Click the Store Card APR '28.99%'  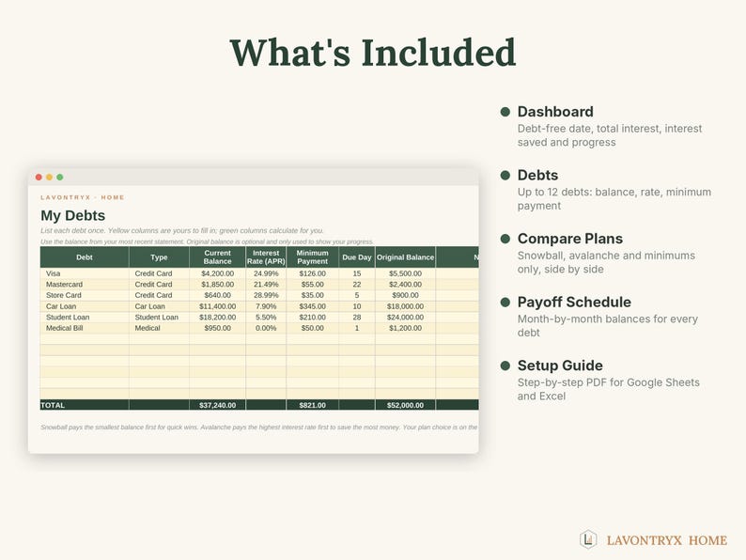[x=266, y=295]
